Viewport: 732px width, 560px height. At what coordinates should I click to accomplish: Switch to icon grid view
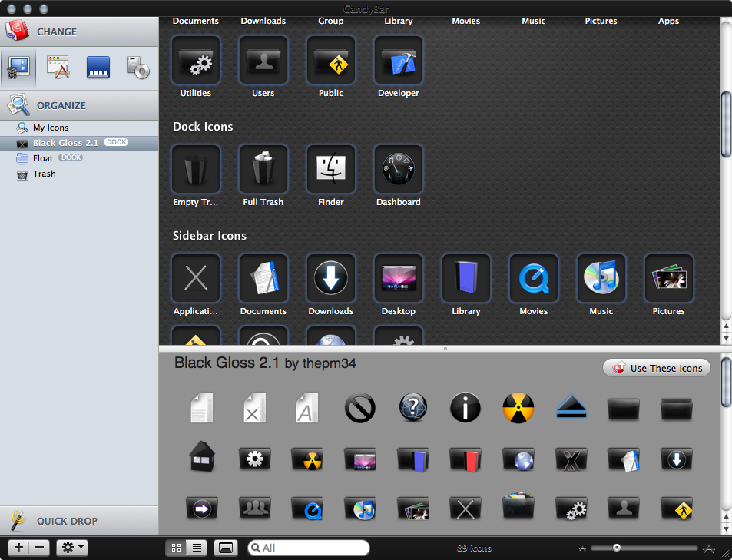click(x=176, y=548)
